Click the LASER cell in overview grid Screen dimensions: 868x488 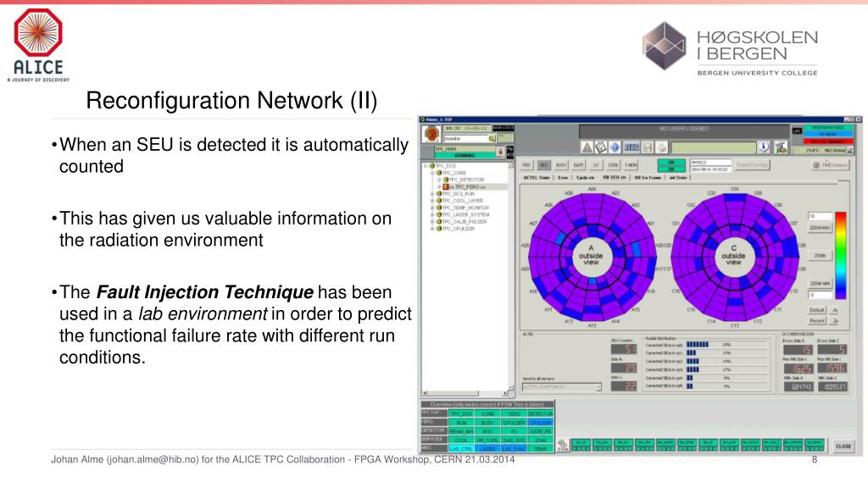click(x=487, y=449)
